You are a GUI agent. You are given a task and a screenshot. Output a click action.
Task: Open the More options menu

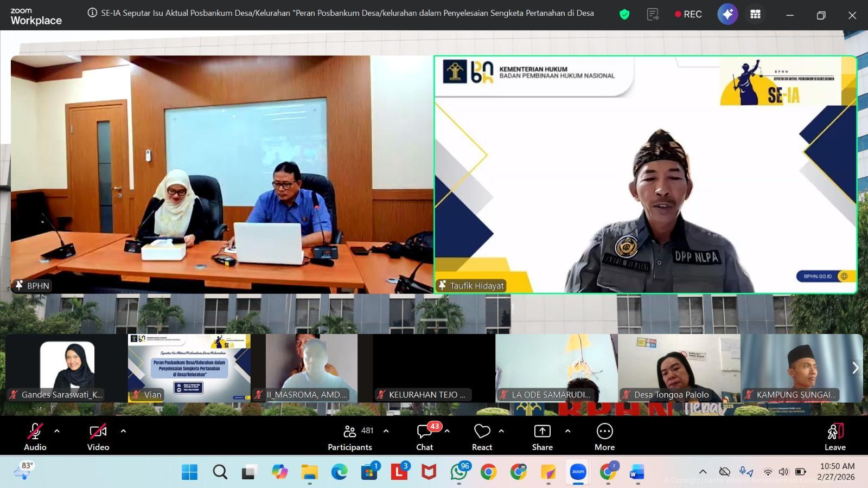pyautogui.click(x=604, y=436)
